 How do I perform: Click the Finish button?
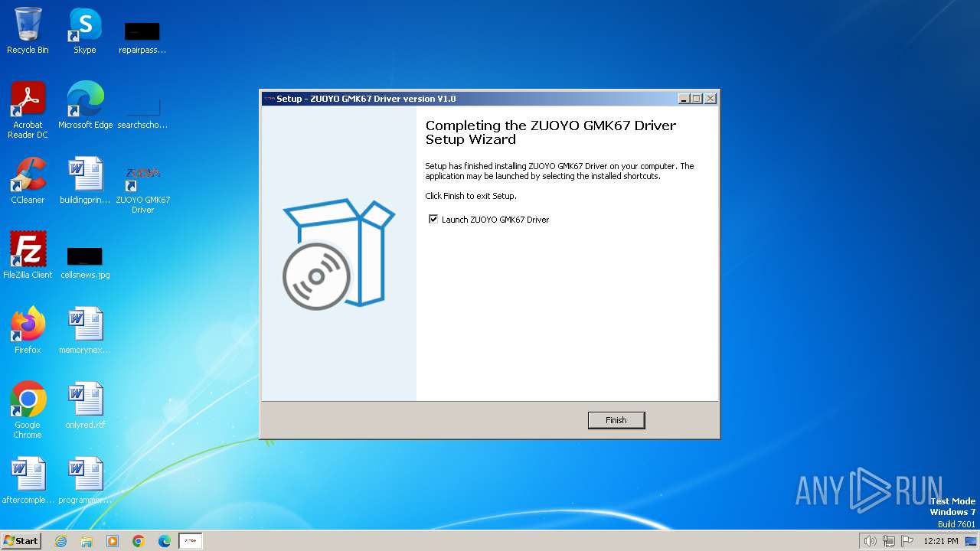616,420
